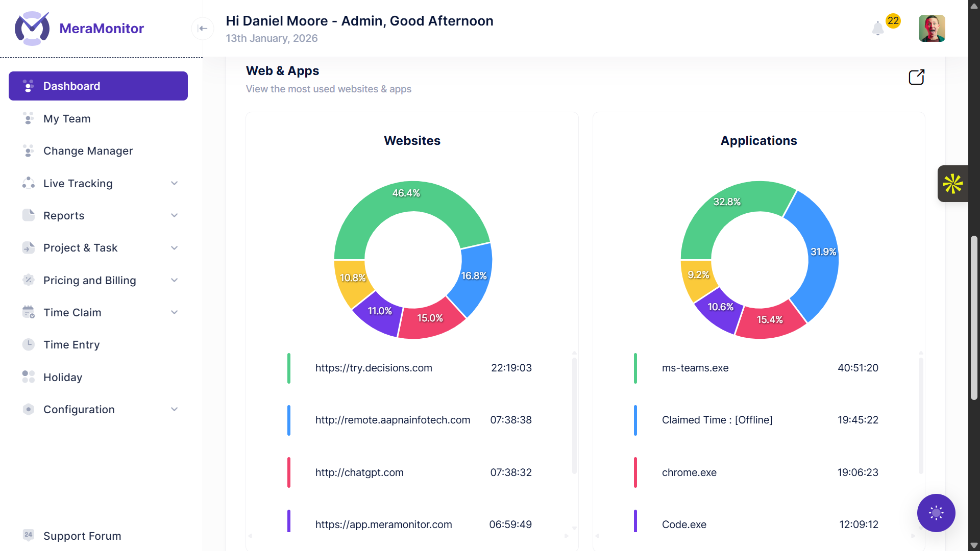Screen dimensions: 980x551
Task: Expand the Reports submenu chevron
Action: click(174, 215)
